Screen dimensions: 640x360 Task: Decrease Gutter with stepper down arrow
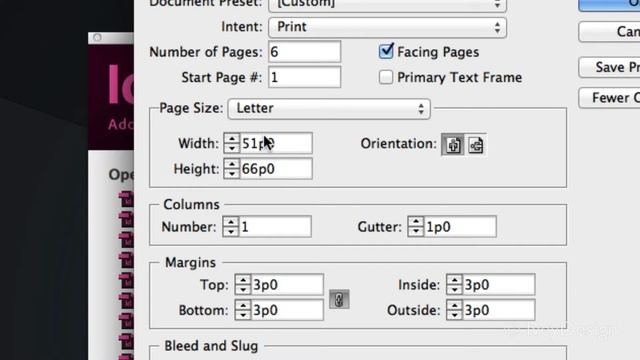tap(416, 232)
